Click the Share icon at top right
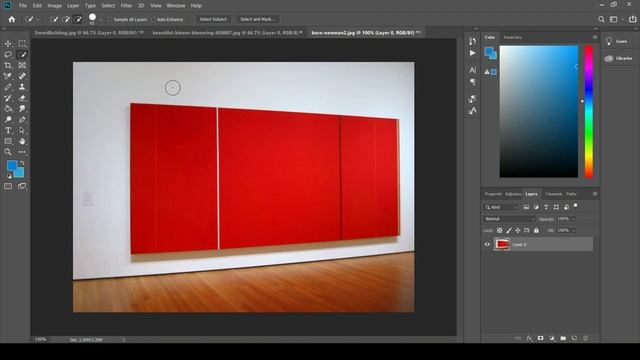The image size is (640, 360). coord(633,19)
